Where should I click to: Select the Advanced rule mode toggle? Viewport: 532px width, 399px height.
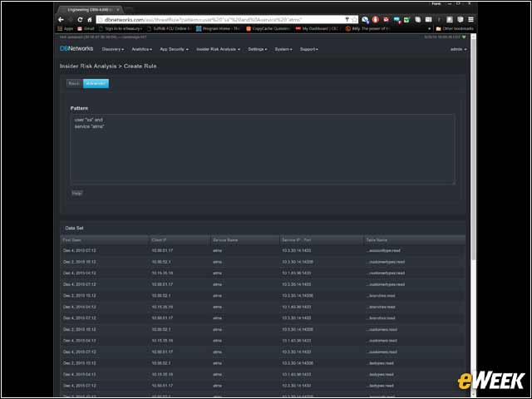[96, 83]
